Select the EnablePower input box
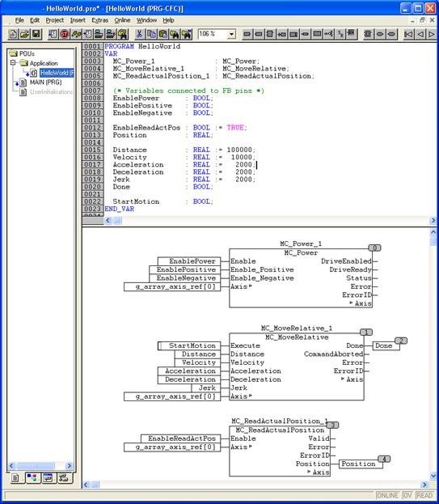The height and width of the screenshot is (504, 439). [189, 261]
